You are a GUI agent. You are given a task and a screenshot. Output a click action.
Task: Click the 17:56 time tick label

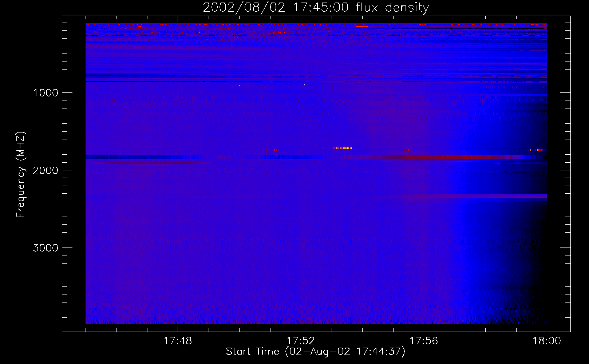(424, 341)
